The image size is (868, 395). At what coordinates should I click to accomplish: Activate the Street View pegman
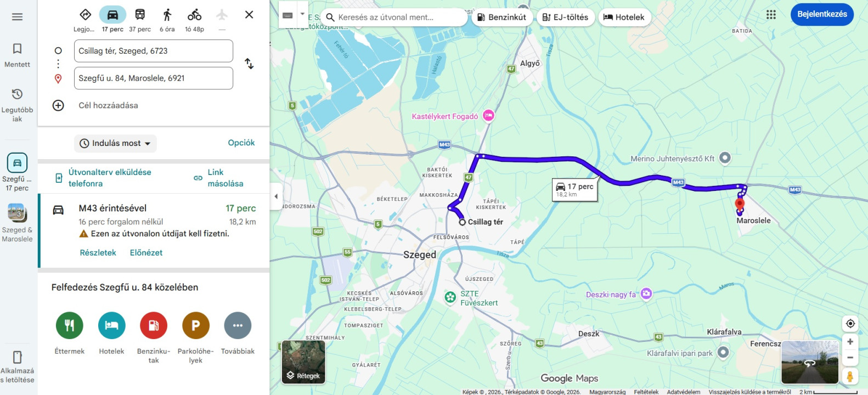850,376
